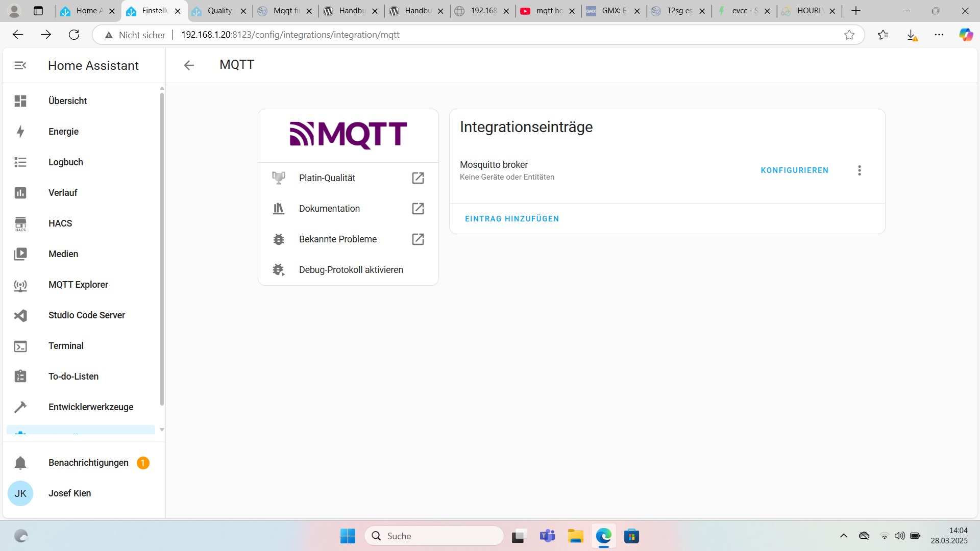Open the Copilot icon in Edge
980x551 pixels.
coord(966,35)
